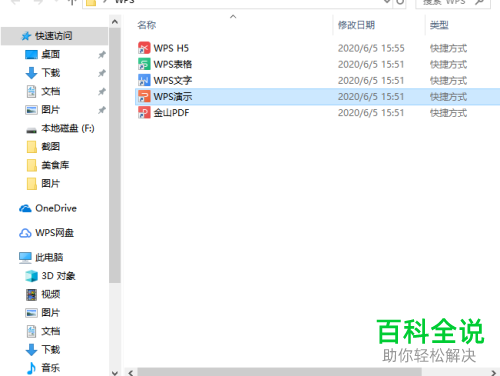This screenshot has height=376, width=500.
Task: Open 音乐 in the sidebar
Action: coord(50,368)
